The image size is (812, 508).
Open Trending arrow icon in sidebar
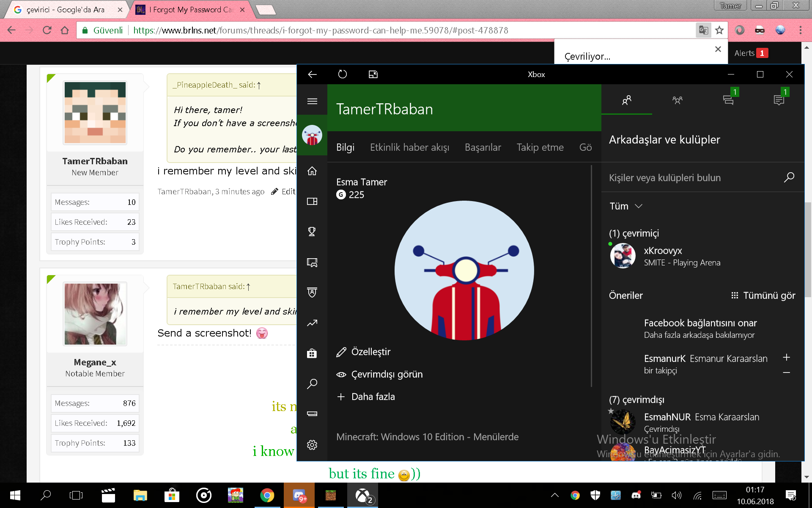click(x=312, y=323)
